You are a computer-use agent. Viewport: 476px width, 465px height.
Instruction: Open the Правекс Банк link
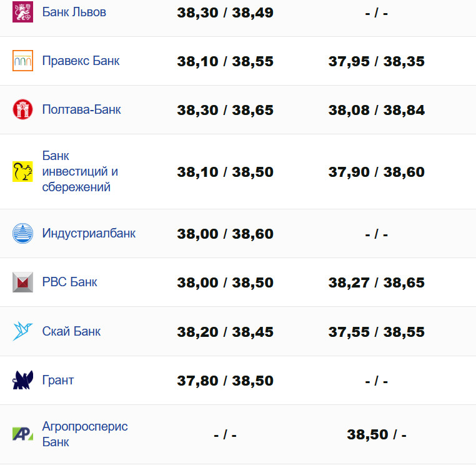coord(81,61)
